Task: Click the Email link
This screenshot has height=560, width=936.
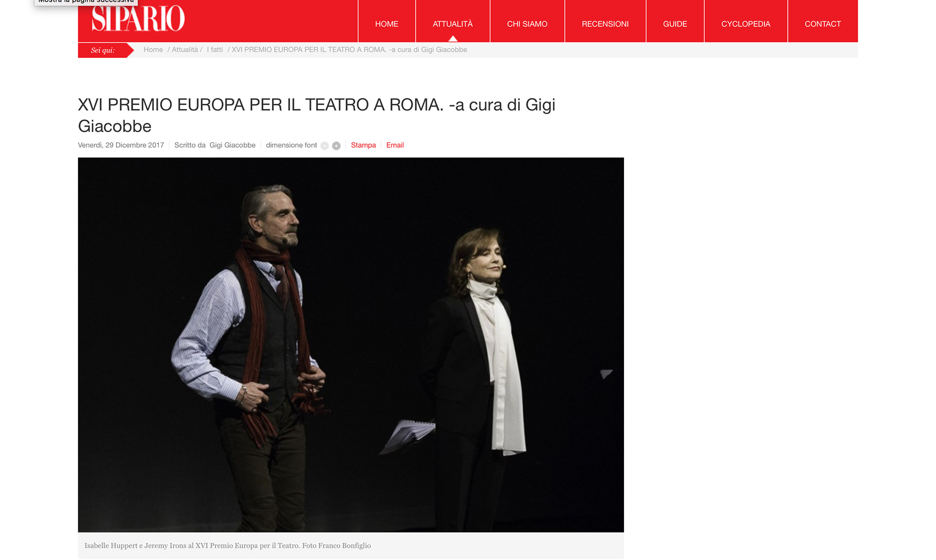Action: pos(395,145)
